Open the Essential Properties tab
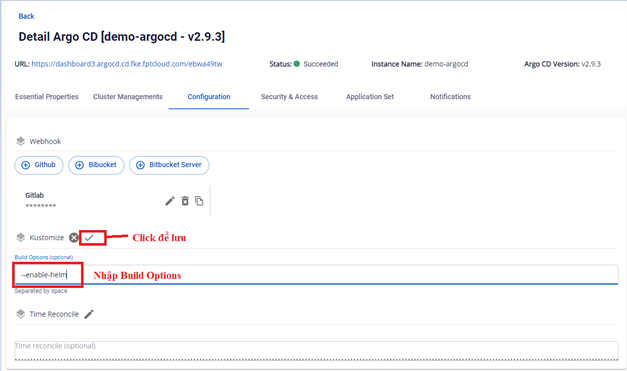Image resolution: width=627 pixels, height=371 pixels. (x=47, y=97)
